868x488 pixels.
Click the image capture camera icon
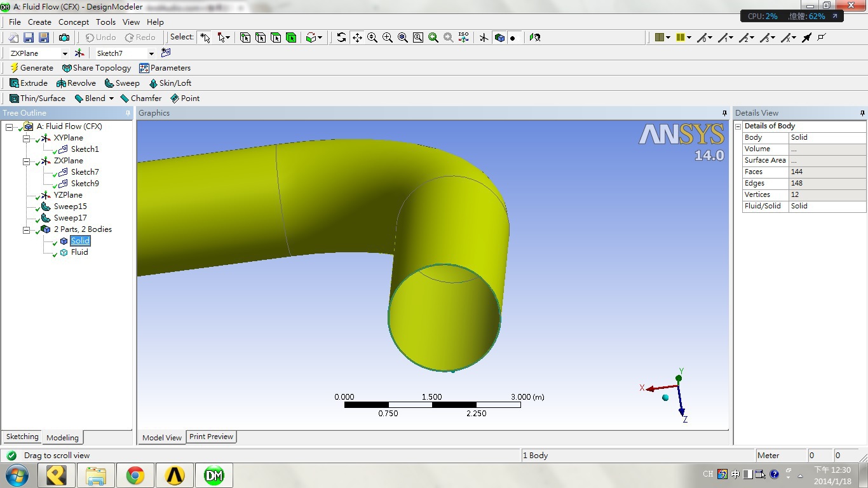click(64, 37)
